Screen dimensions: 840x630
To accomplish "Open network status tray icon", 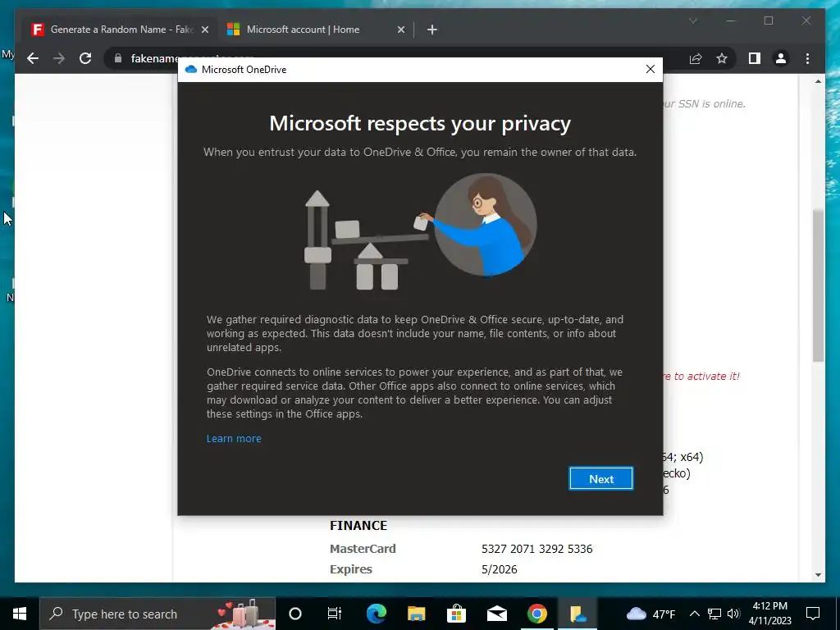I will click(714, 614).
